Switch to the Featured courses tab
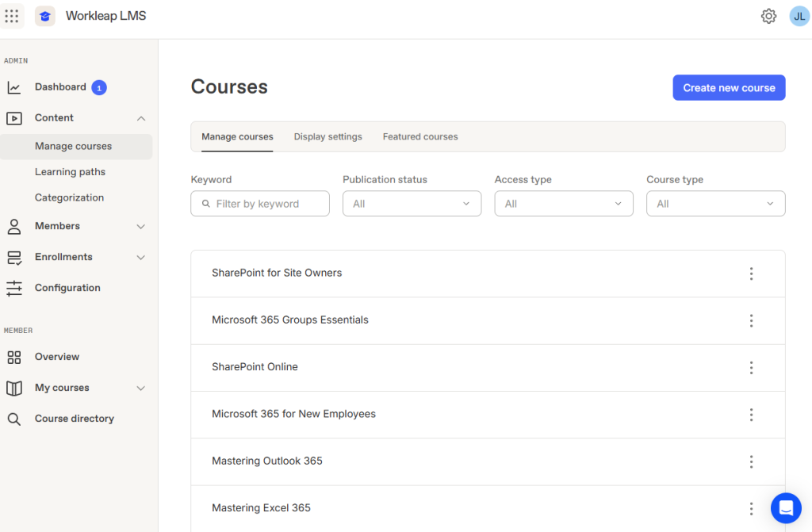 (x=420, y=136)
